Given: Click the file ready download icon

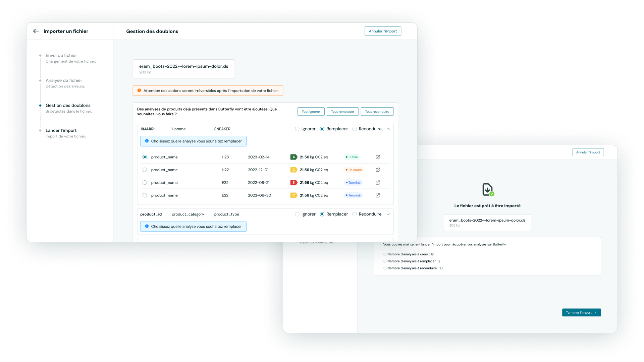Looking at the screenshot, I should pos(488,189).
